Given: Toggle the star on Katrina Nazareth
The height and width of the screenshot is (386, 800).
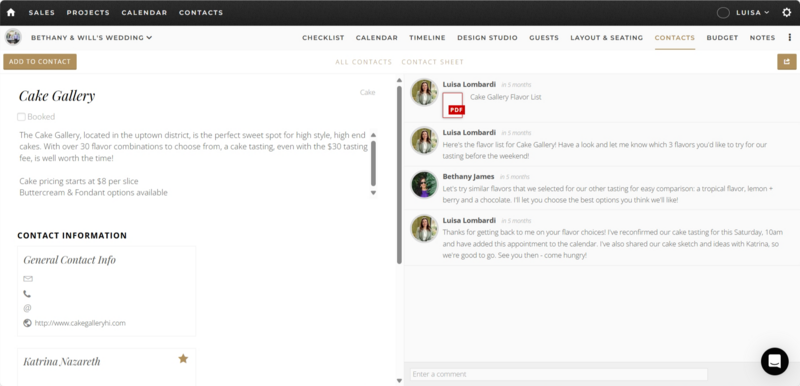Looking at the screenshot, I should [x=183, y=359].
